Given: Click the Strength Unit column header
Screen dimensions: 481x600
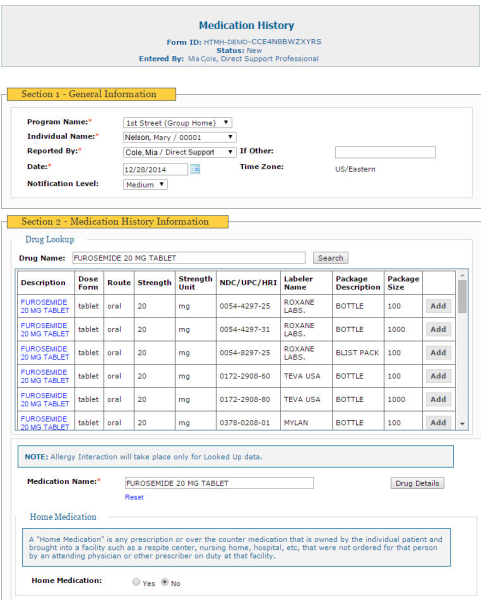Looking at the screenshot, I should click(x=195, y=283).
